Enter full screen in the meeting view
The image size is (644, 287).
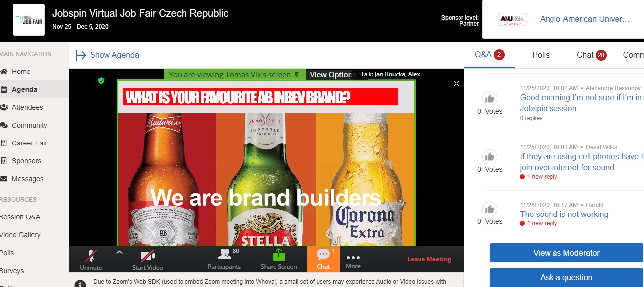[456, 84]
